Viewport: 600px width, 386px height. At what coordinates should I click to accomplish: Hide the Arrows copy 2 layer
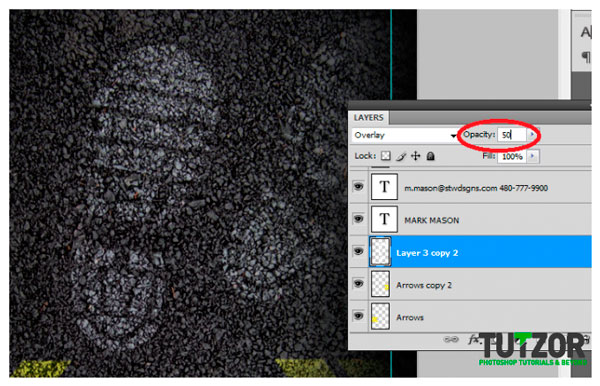coord(358,283)
